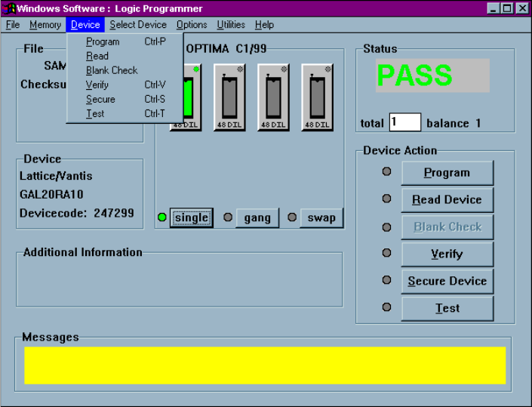Viewport: 532px width, 407px height.
Task: Click indicator light beside Program button
Action: (x=387, y=171)
